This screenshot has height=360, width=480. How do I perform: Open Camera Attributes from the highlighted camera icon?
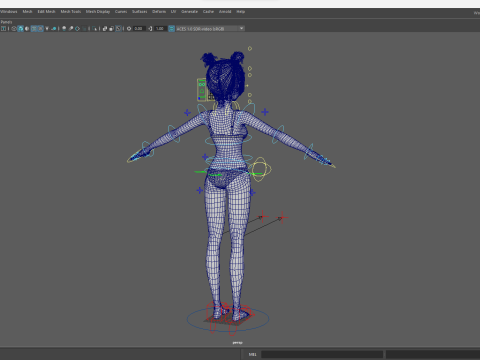pyautogui.click(x=20, y=29)
